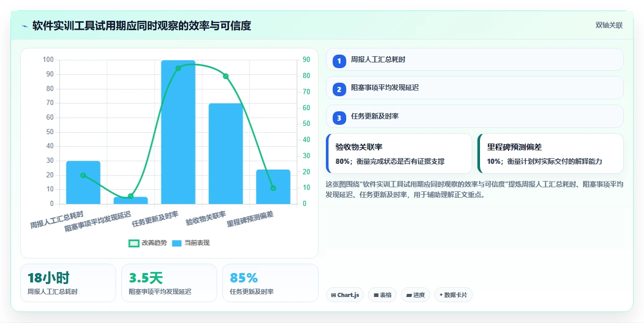Click the 85% stat card
Screen dimensions: 644x323
(x=270, y=283)
